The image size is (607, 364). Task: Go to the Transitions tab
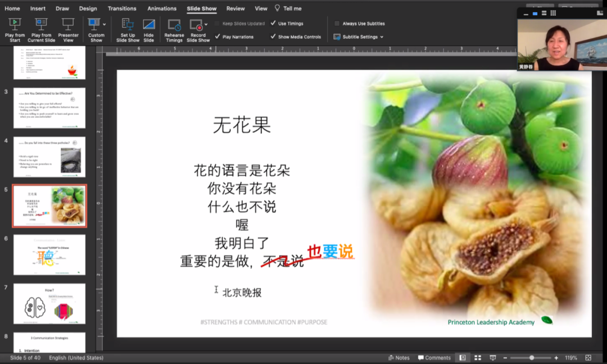click(x=122, y=8)
